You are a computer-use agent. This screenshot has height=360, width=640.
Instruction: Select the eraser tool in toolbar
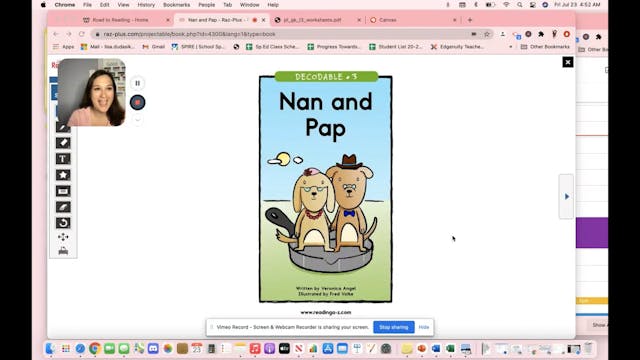63,143
